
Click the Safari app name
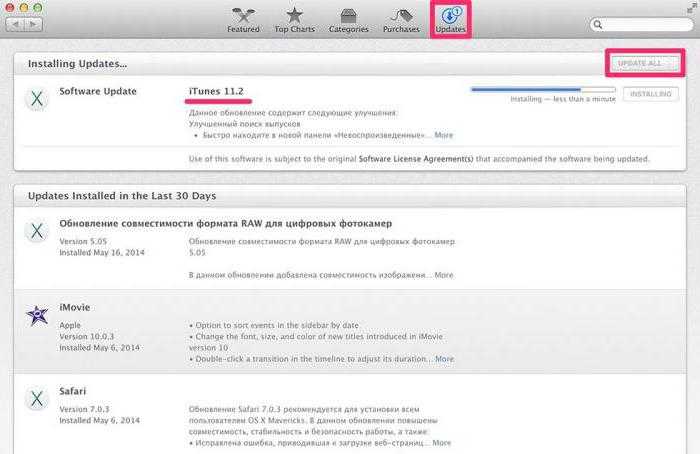click(x=72, y=391)
